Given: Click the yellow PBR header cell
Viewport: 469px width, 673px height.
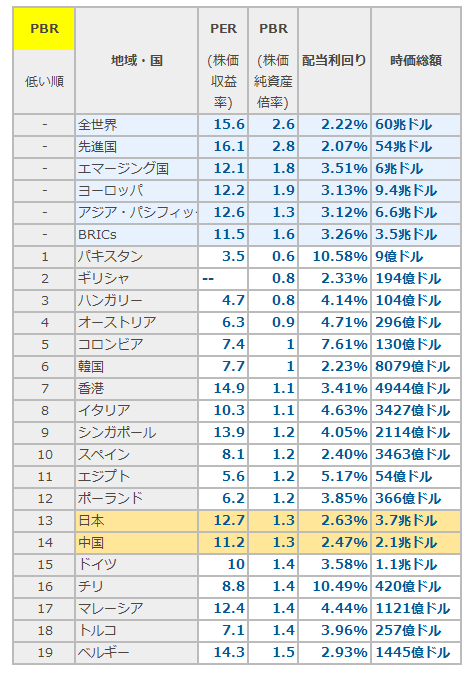Looking at the screenshot, I should pos(44,29).
